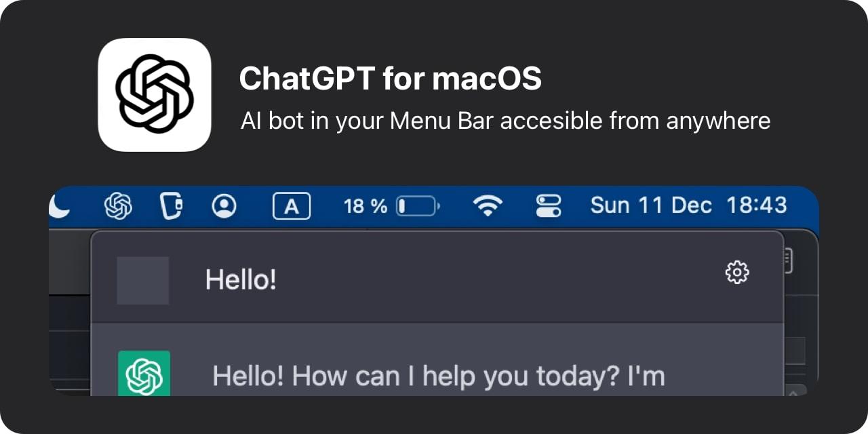Click the gray user avatar thumbnail

click(143, 280)
